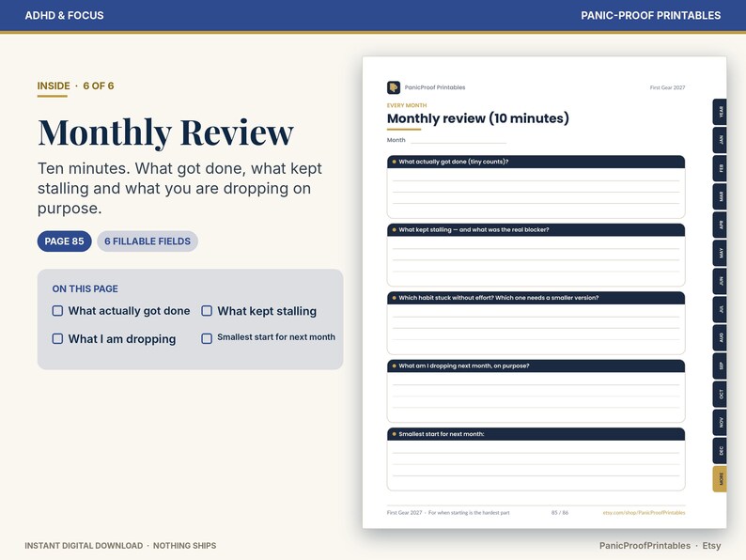Click the PanicProof Printables logo icon
The image size is (746, 560).
tap(394, 87)
